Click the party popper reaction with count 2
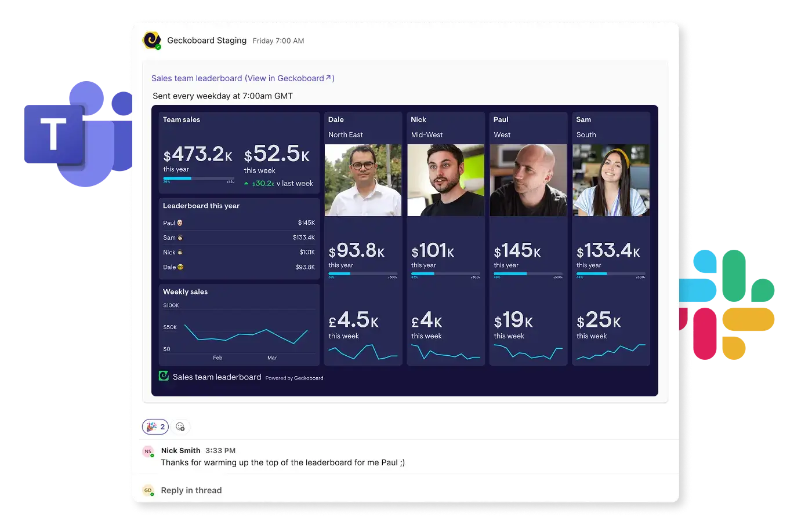The height and width of the screenshot is (525, 812). (x=155, y=427)
